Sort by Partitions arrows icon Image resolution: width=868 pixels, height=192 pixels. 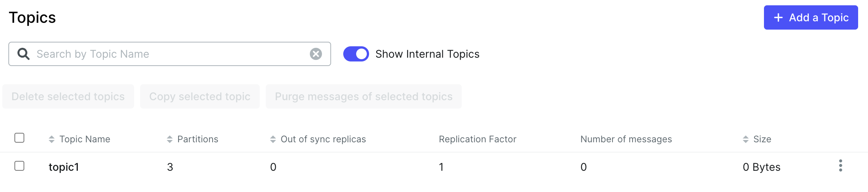(169, 139)
